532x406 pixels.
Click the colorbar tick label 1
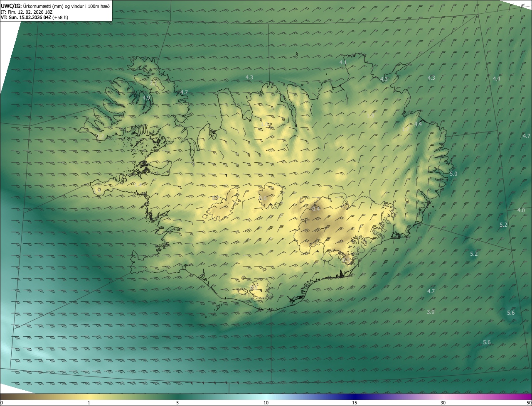pos(89,403)
